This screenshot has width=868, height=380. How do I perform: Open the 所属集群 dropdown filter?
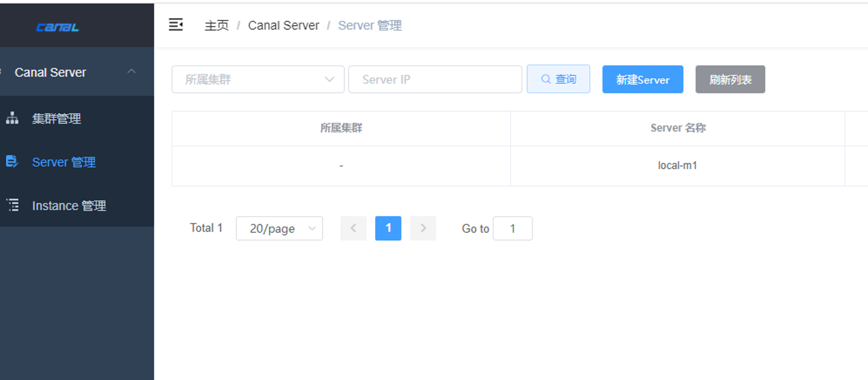pyautogui.click(x=258, y=79)
